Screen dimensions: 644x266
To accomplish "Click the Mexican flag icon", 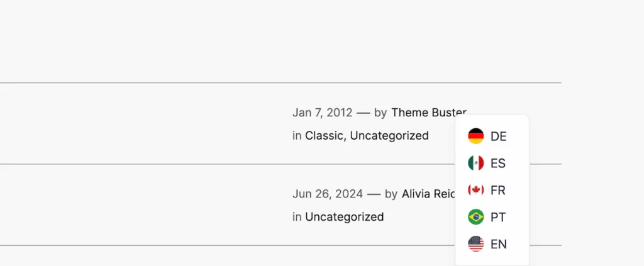I will point(476,163).
